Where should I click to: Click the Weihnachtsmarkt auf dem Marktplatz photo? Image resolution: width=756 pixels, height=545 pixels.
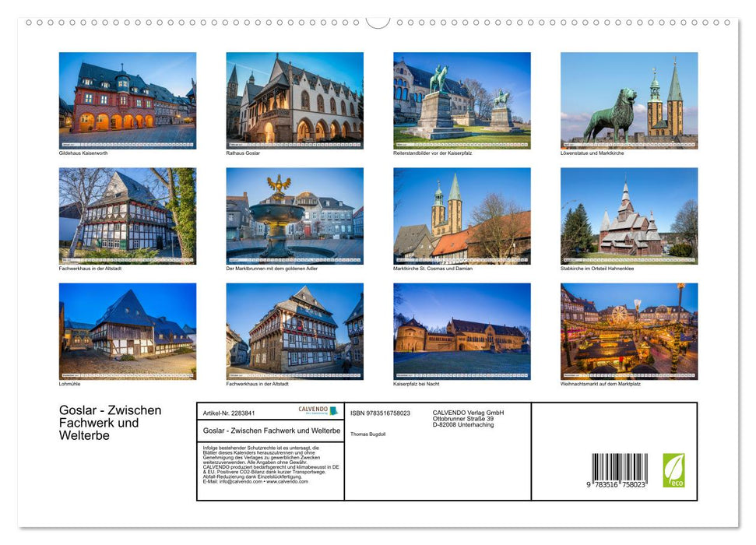click(x=629, y=332)
